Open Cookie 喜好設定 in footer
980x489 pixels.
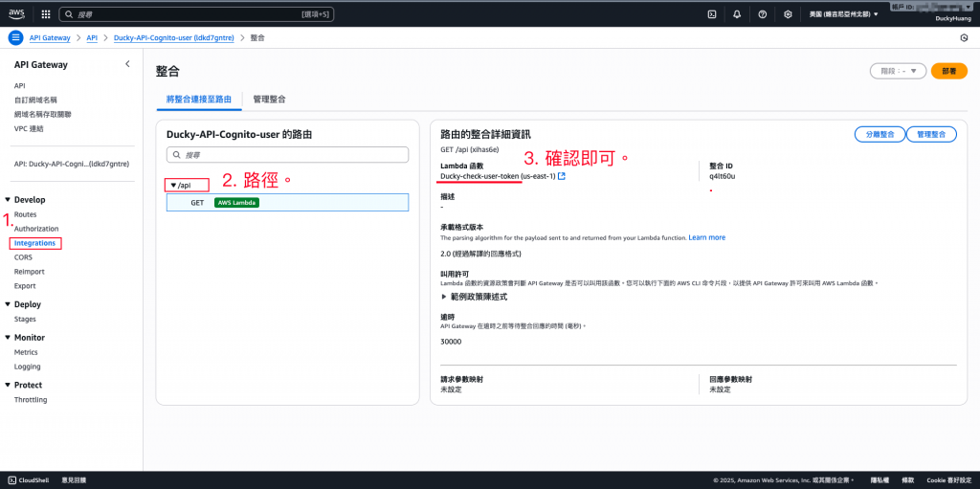coord(949,480)
